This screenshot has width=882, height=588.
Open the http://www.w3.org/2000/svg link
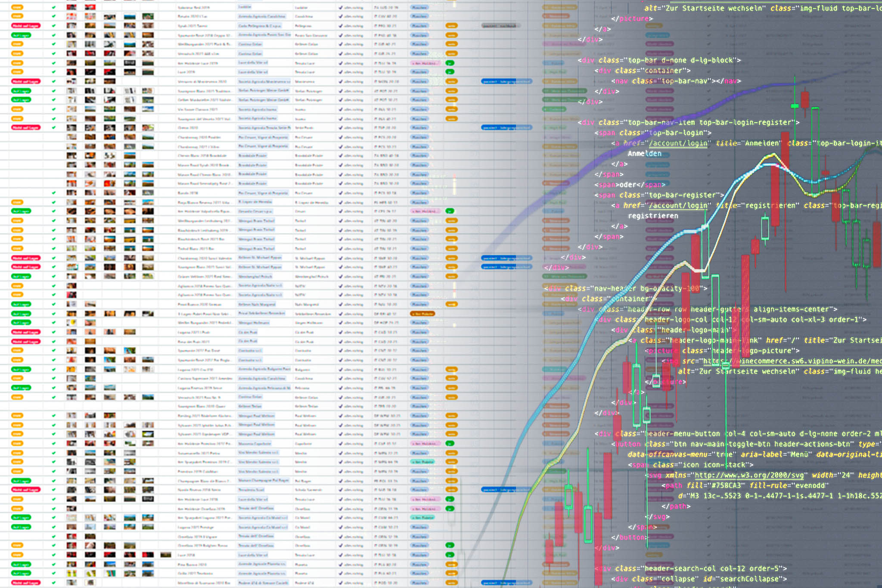(x=749, y=475)
